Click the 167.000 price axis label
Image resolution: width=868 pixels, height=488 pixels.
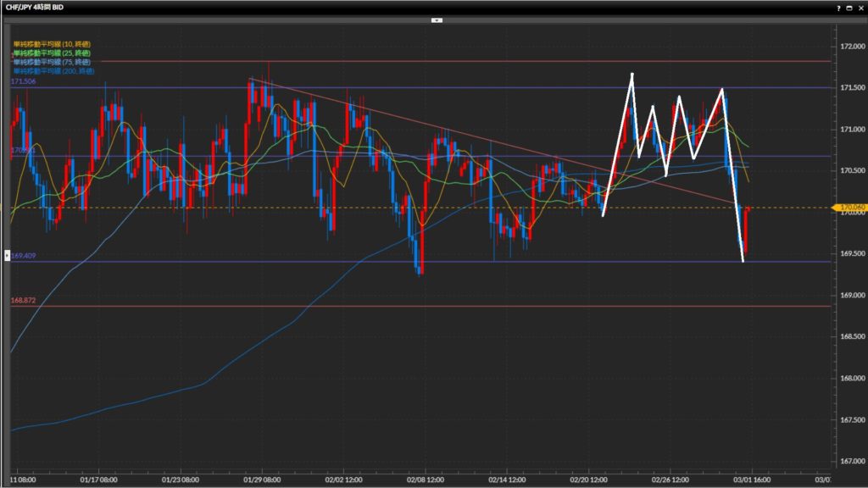pyautogui.click(x=850, y=461)
